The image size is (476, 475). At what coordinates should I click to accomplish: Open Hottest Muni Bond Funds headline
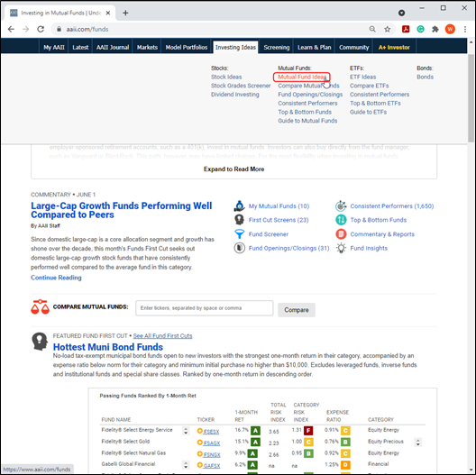coord(108,347)
